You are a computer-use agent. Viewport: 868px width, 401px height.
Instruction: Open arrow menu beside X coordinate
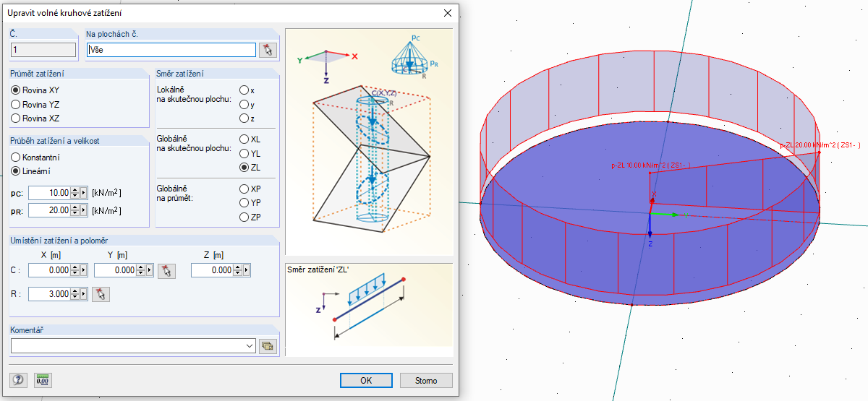(x=83, y=270)
